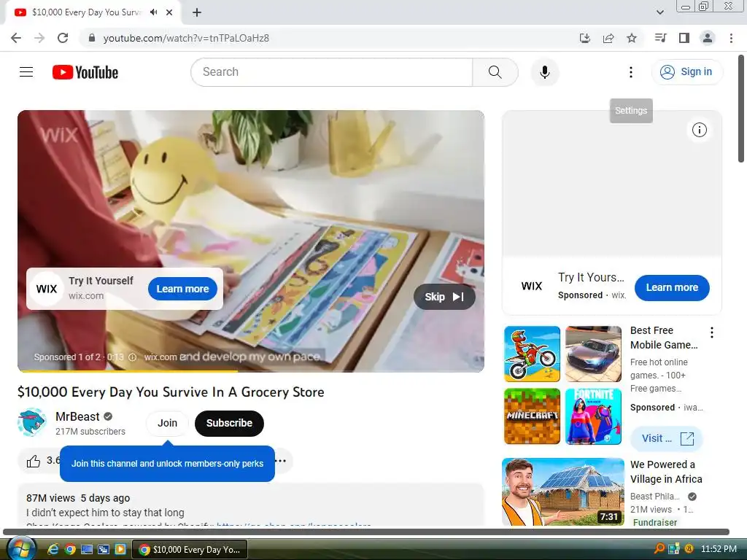The height and width of the screenshot is (560, 747).
Task: Launch Internet Explorer from taskbar
Action: tap(53, 549)
